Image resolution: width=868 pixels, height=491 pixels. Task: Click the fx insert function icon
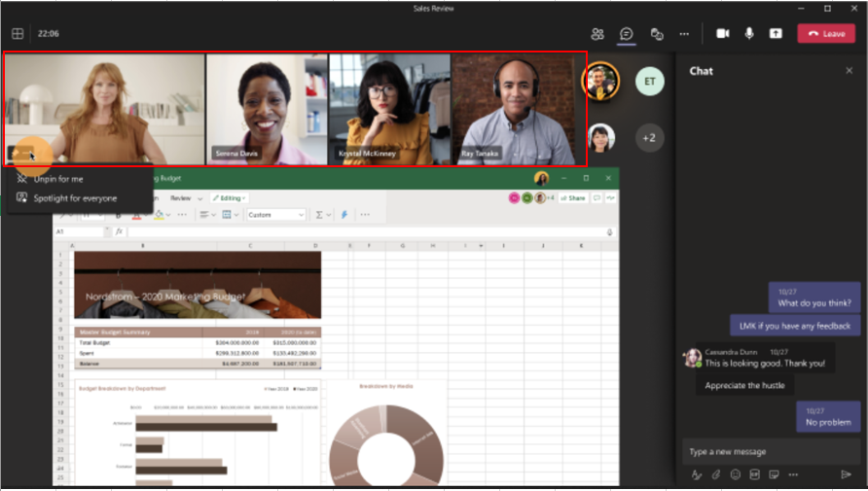click(x=119, y=231)
